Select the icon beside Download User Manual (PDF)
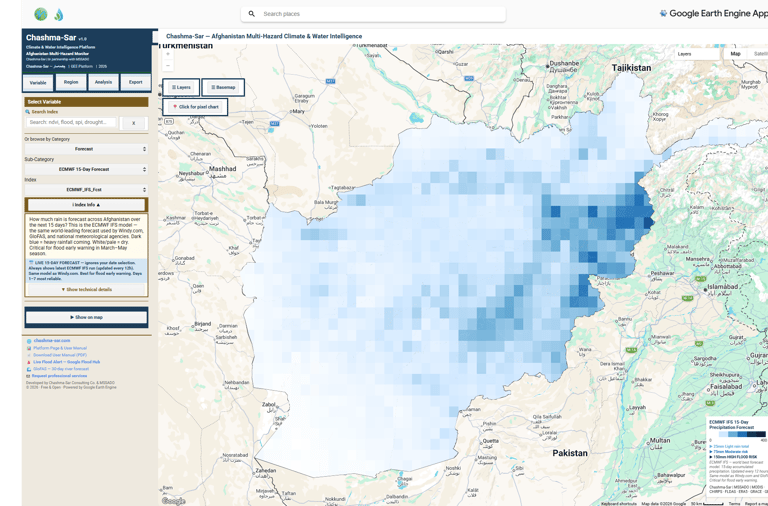The image size is (768, 506). coord(29,355)
